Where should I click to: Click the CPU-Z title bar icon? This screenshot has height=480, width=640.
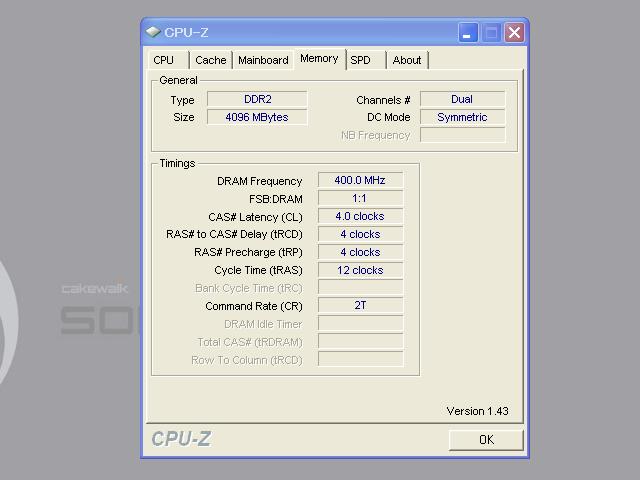(153, 32)
